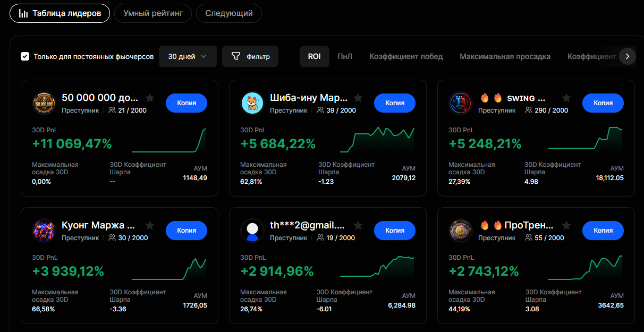Open the Следующий tab

pyautogui.click(x=229, y=13)
